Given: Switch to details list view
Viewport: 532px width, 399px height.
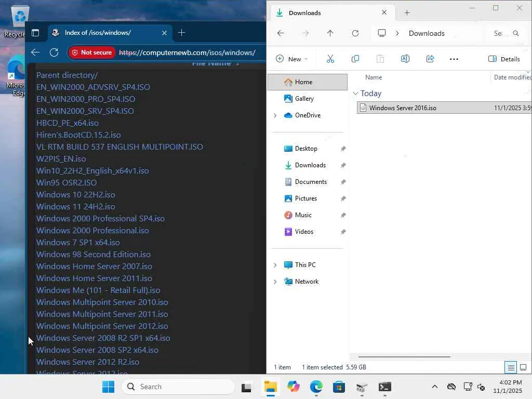Looking at the screenshot, I should coord(511,367).
